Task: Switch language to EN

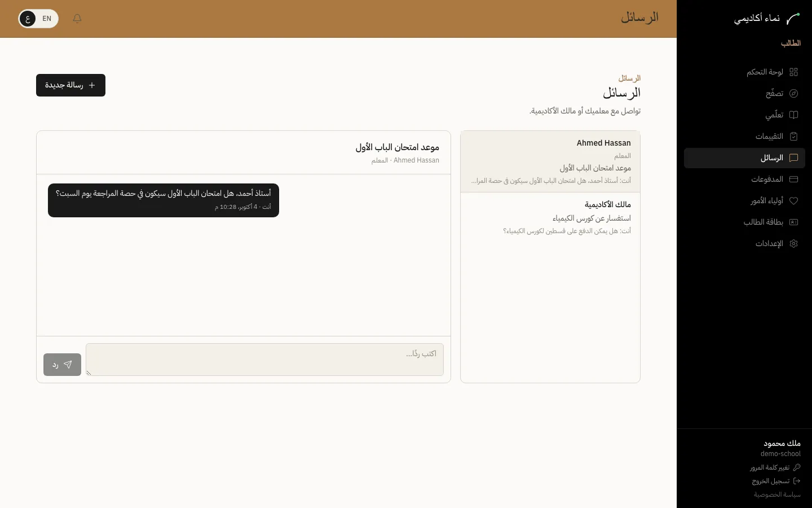Action: pyautogui.click(x=47, y=19)
